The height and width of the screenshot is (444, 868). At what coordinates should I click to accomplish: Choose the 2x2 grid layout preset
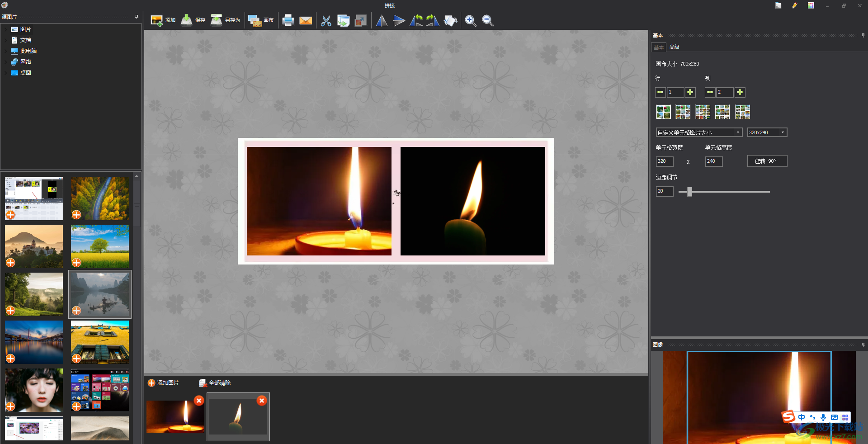(663, 112)
